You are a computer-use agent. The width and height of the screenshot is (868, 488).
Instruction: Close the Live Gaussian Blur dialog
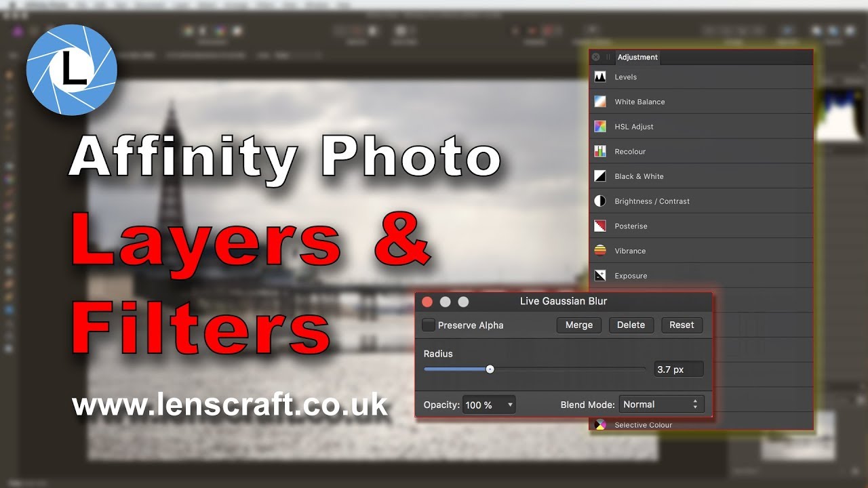click(x=427, y=302)
